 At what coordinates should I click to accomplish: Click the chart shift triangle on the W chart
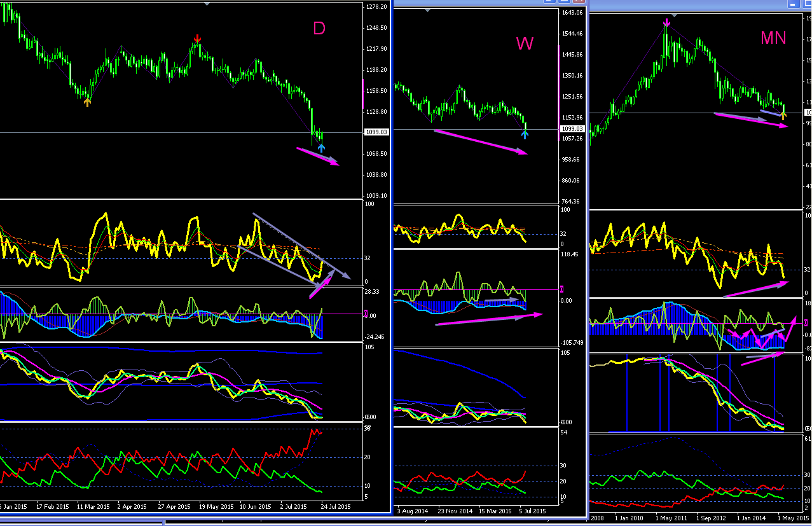pos(428,10)
